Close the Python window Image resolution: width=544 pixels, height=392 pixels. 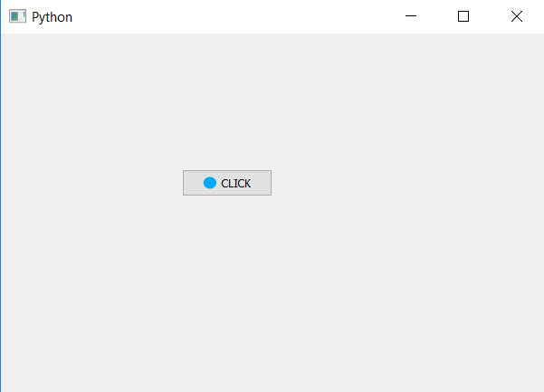(x=517, y=16)
